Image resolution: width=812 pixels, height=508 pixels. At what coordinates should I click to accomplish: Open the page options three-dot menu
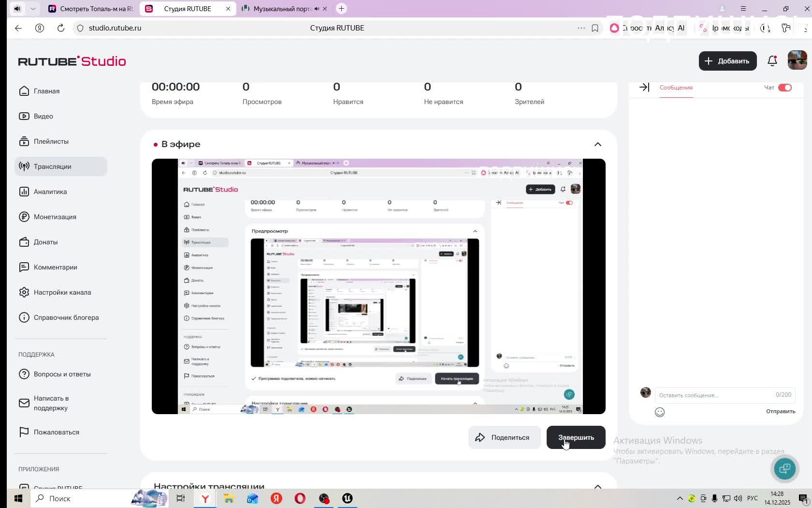(581, 28)
